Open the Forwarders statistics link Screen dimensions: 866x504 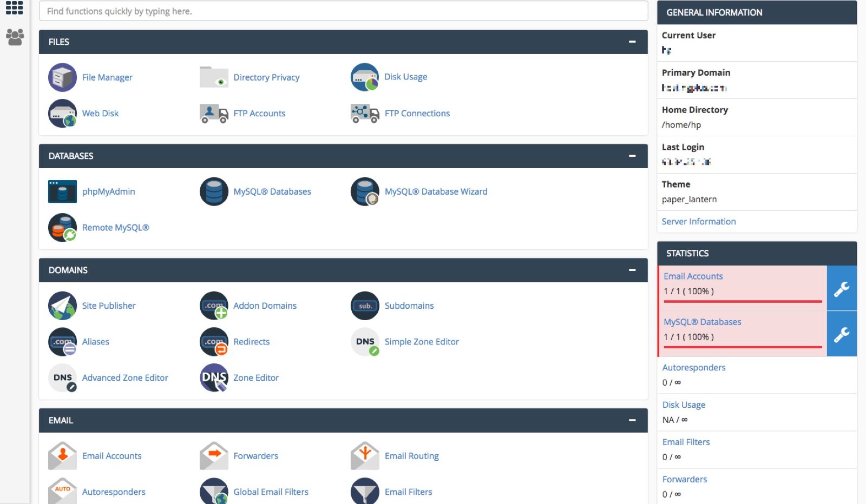pos(684,480)
